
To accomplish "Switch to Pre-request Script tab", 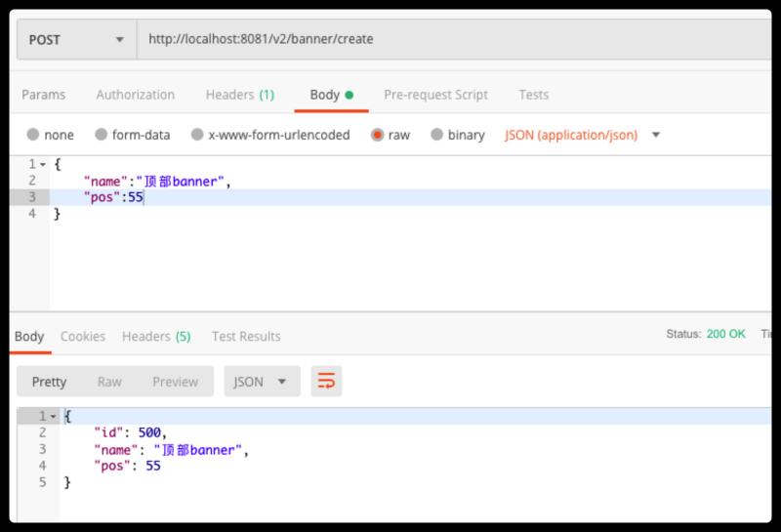I will tap(435, 95).
